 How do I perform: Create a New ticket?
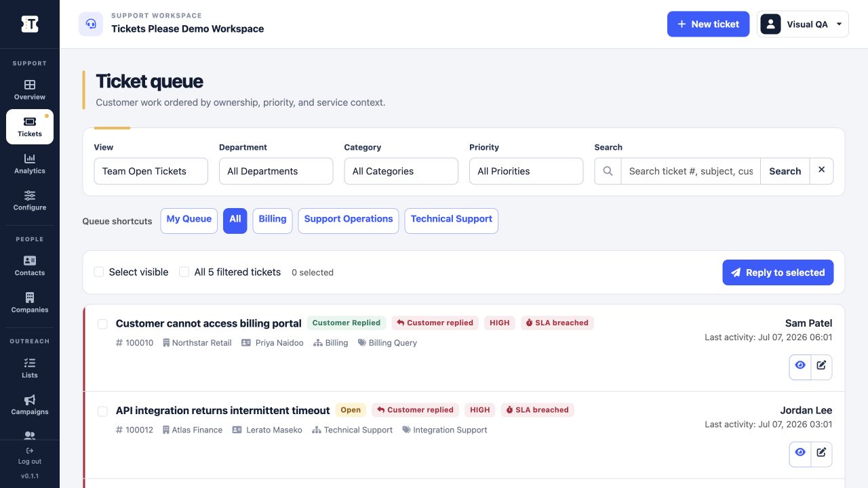tap(708, 24)
